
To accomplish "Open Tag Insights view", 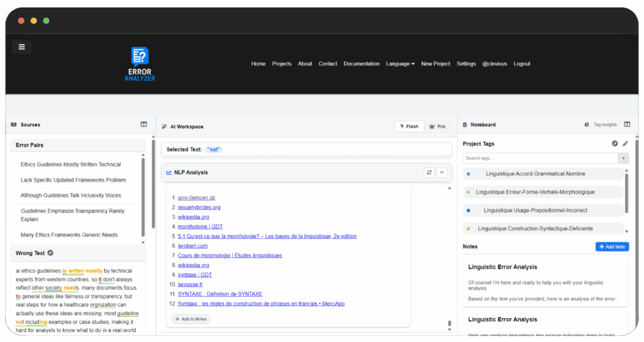I will (x=601, y=125).
